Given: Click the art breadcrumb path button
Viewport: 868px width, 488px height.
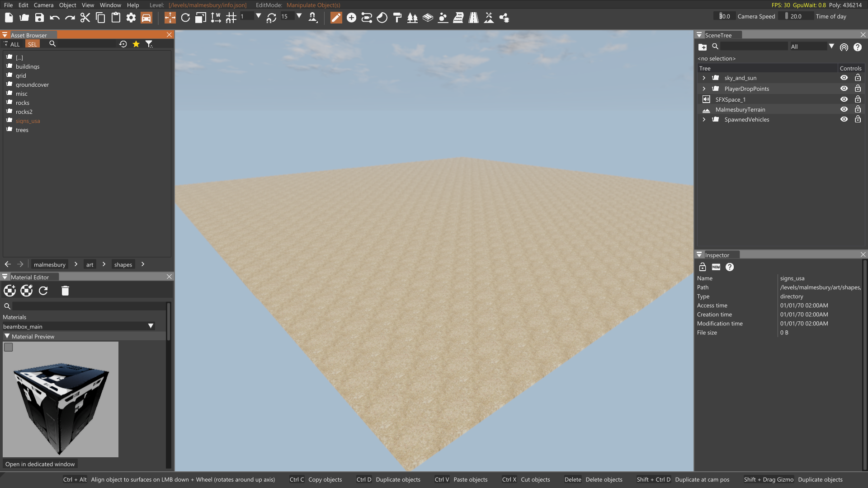Looking at the screenshot, I should click(x=90, y=264).
